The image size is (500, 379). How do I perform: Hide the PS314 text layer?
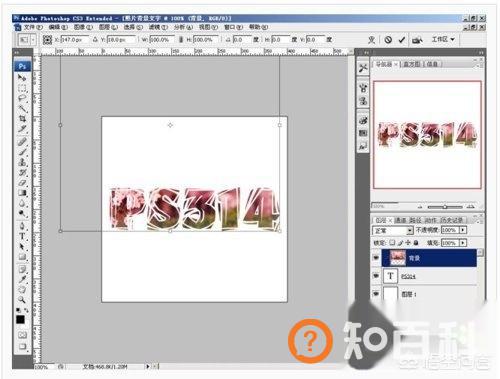376,276
